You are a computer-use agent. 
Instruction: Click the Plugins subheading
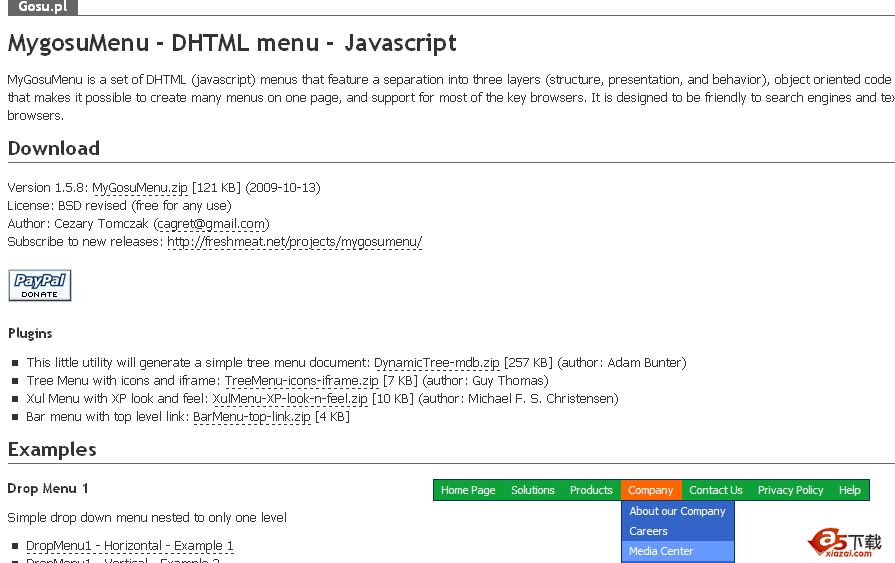(30, 333)
